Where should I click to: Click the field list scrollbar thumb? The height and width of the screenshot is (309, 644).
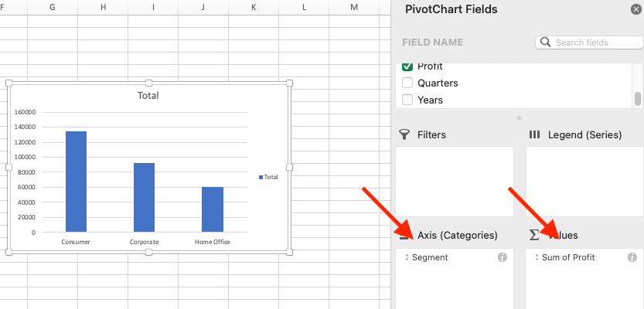[638, 98]
